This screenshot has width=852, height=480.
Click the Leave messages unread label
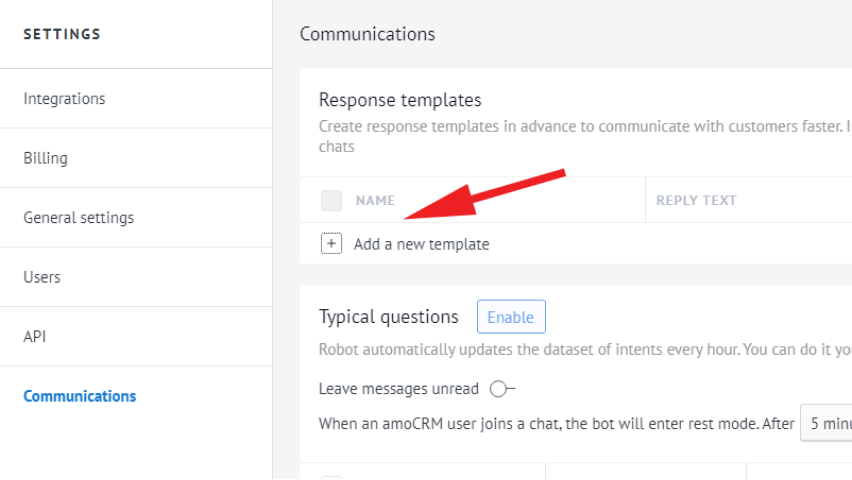398,389
